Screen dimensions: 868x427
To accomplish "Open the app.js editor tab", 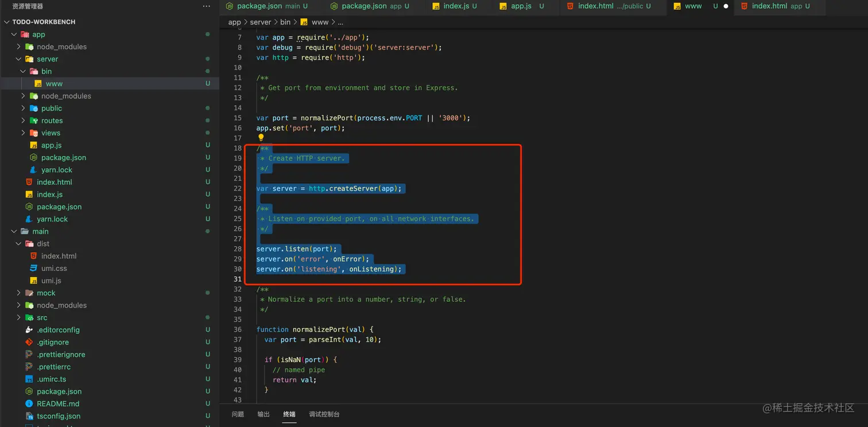I will coord(522,6).
